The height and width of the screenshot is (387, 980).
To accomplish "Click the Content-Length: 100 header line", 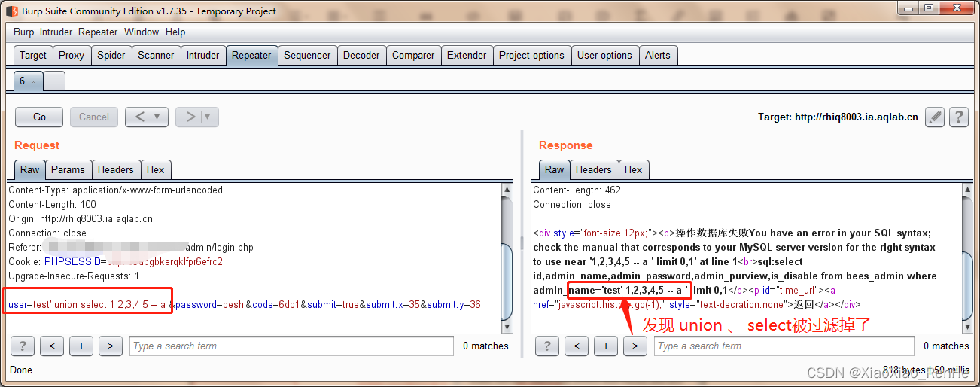I will pyautogui.click(x=52, y=205).
